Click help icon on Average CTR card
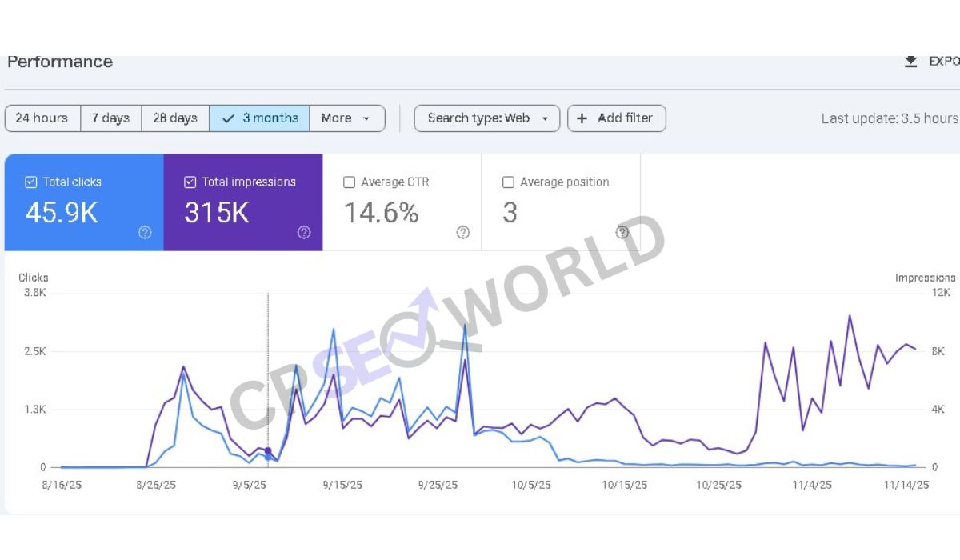The image size is (960, 560). point(463,233)
